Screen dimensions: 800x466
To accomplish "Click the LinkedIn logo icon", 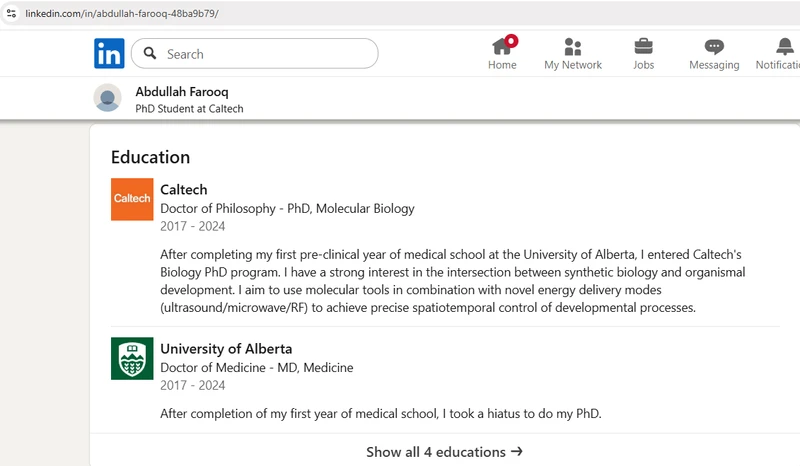I will [109, 53].
